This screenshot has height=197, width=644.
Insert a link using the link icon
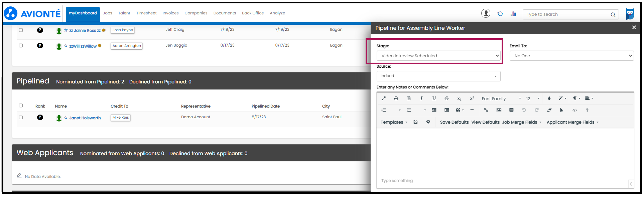point(486,110)
